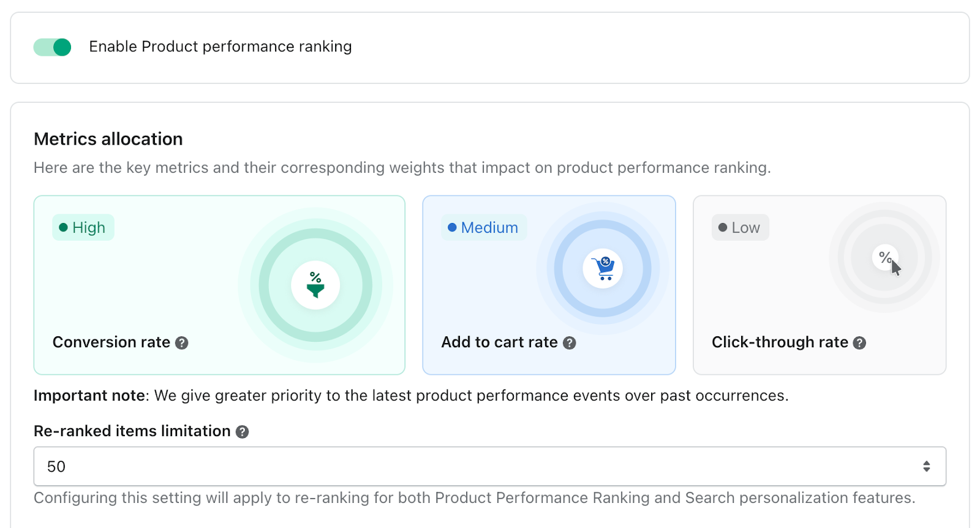Click the Important note text
Viewport: 980px width, 528px height.
point(410,396)
